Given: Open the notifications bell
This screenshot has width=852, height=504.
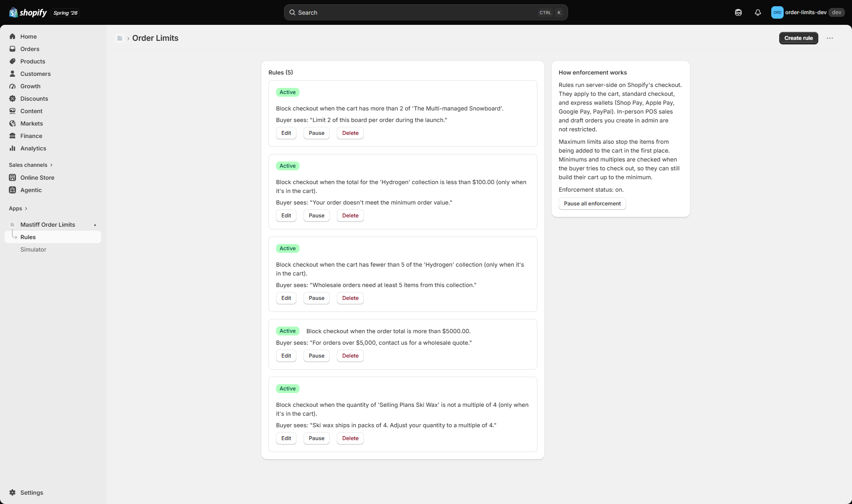Looking at the screenshot, I should pos(758,12).
